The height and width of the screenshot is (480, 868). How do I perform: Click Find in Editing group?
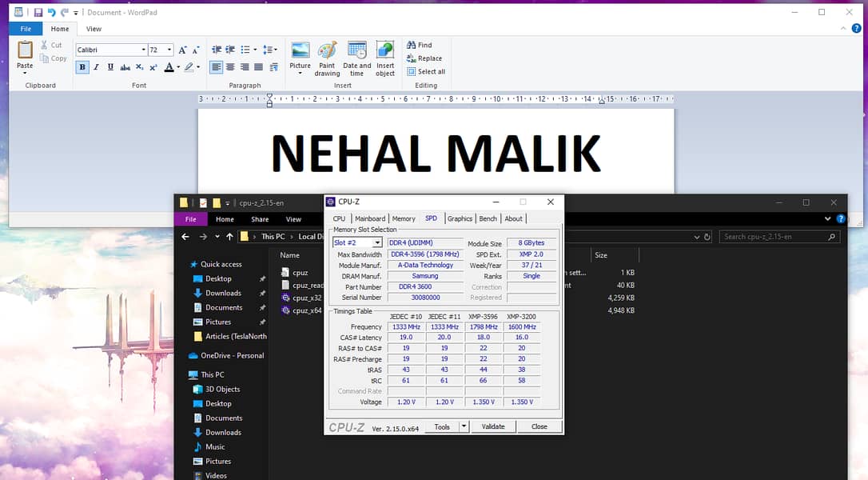pos(419,45)
